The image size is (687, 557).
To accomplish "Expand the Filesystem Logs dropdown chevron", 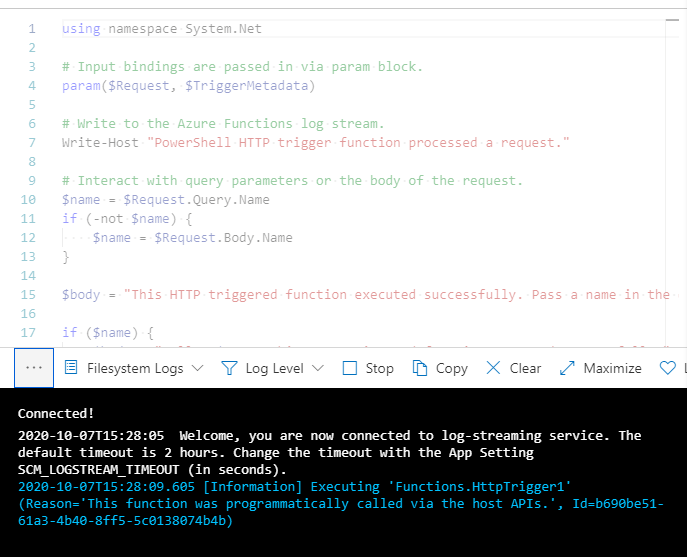I will coord(197,368).
